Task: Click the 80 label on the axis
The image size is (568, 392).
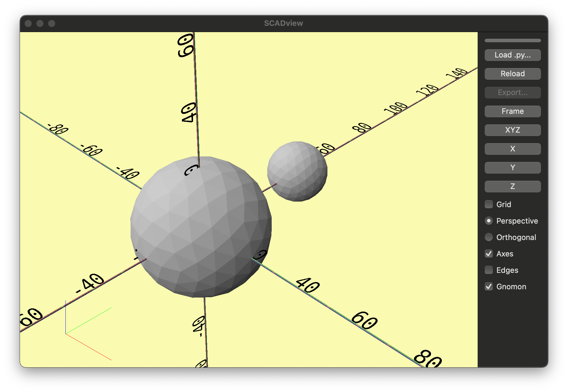Action: pyautogui.click(x=362, y=127)
